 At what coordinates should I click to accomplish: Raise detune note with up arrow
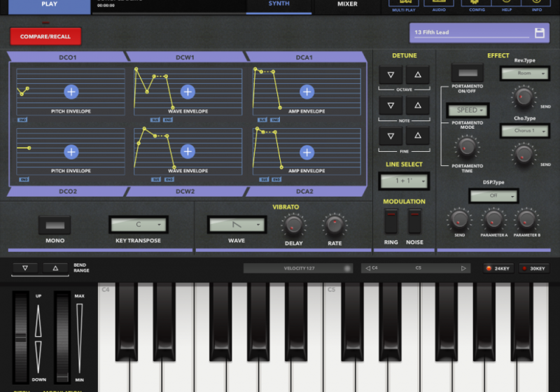pyautogui.click(x=417, y=105)
